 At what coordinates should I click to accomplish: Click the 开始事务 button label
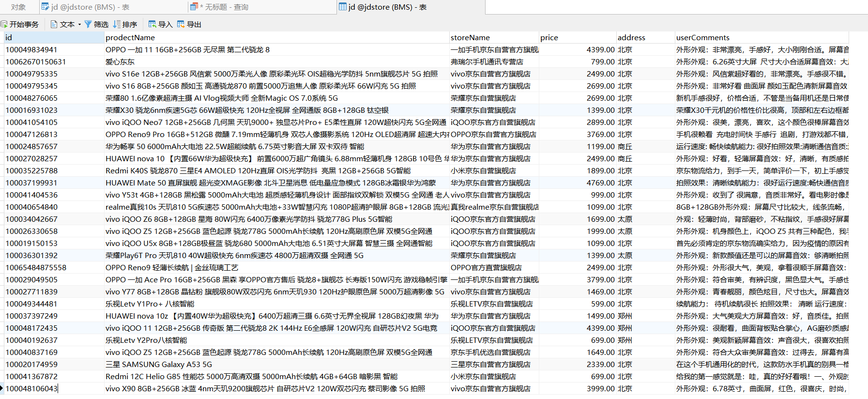tap(24, 25)
